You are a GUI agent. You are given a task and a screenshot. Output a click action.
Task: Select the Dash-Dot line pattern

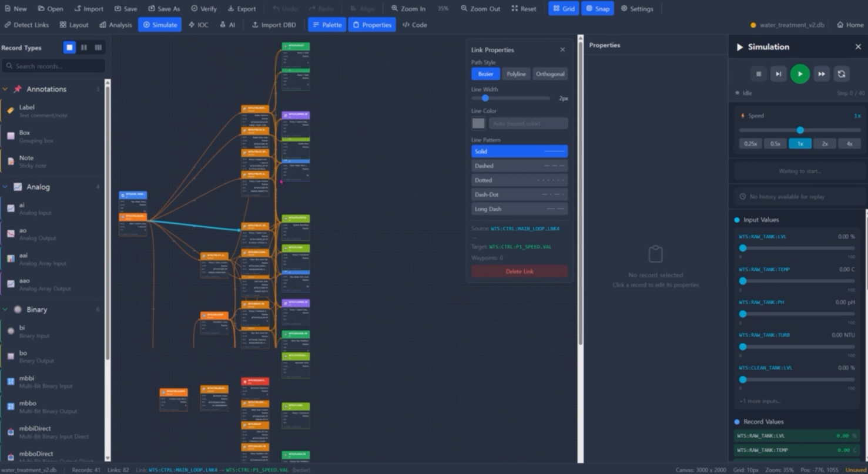pos(520,194)
